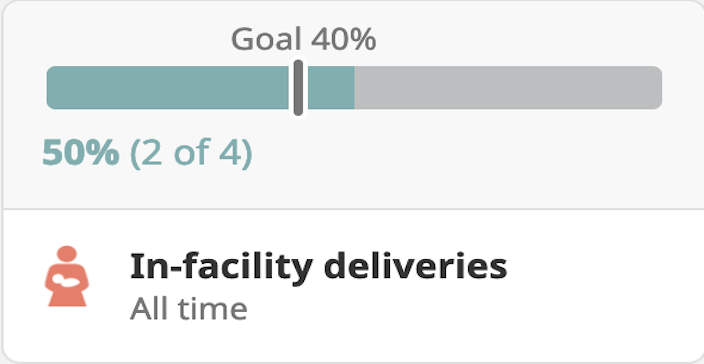Click the mother and baby icon
Viewport: 704px width, 364px height.
coord(67,276)
